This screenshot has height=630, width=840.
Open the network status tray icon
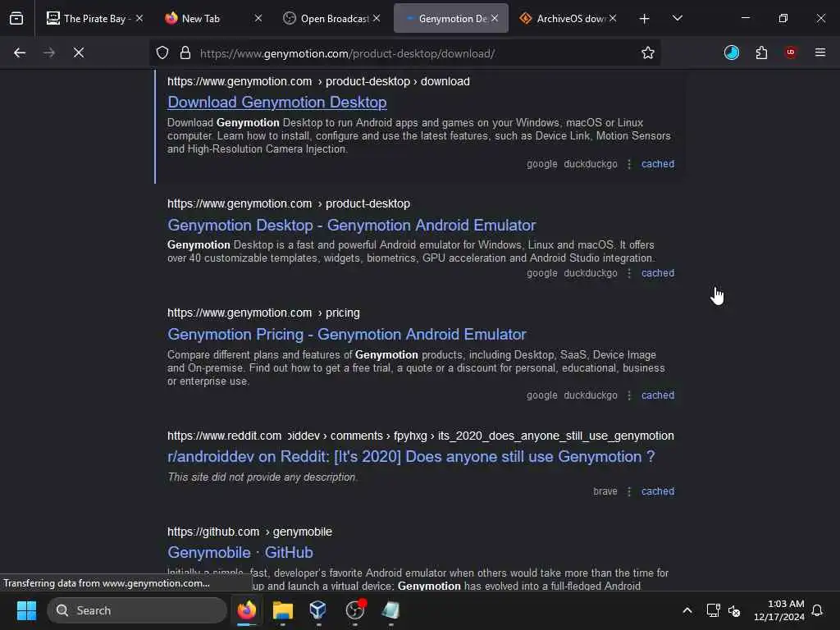tap(713, 610)
